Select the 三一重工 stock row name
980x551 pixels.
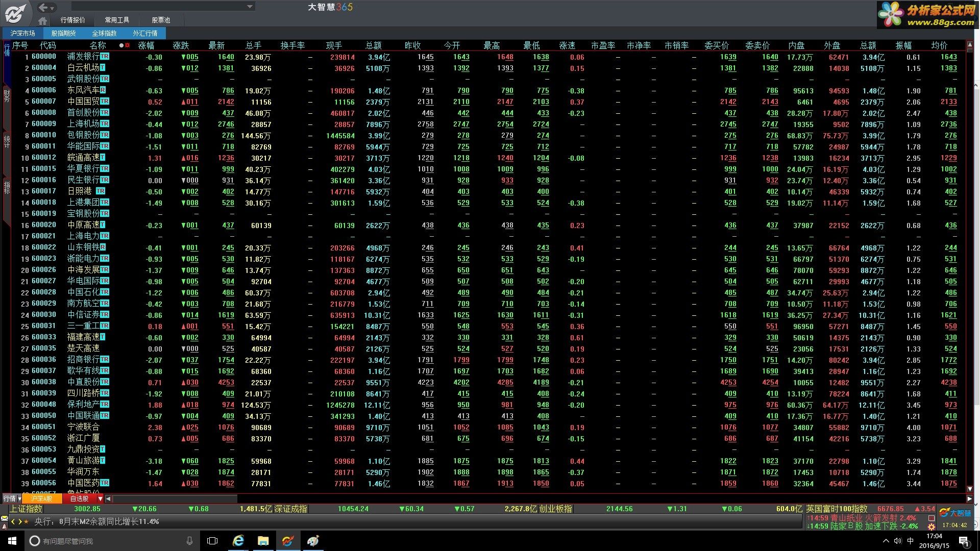84,326
